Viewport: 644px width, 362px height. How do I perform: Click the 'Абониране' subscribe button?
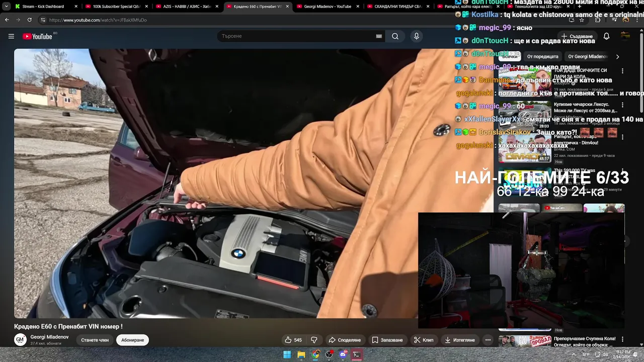click(x=132, y=340)
